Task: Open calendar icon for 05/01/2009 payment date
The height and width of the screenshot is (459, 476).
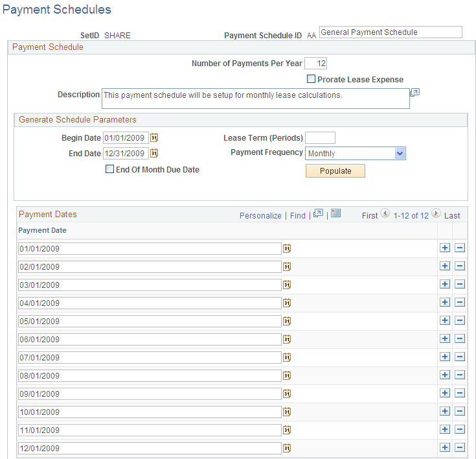Action: 287,321
